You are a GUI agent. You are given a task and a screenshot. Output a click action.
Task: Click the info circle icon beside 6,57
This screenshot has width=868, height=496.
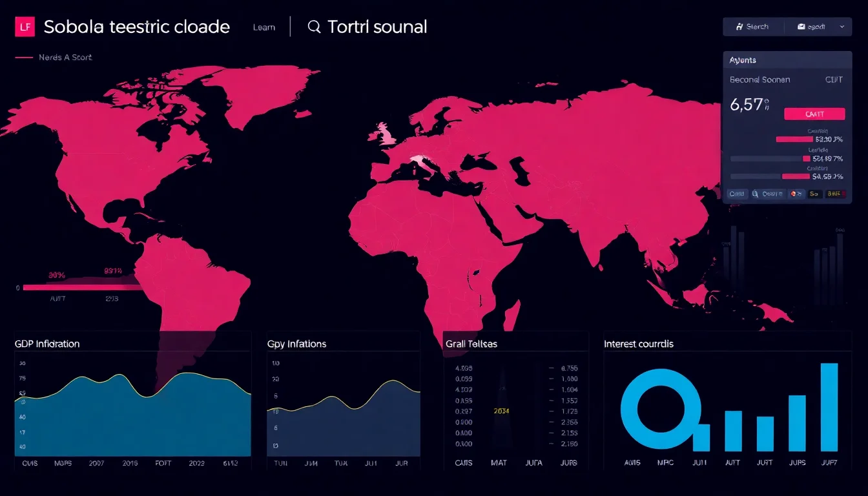(x=765, y=101)
